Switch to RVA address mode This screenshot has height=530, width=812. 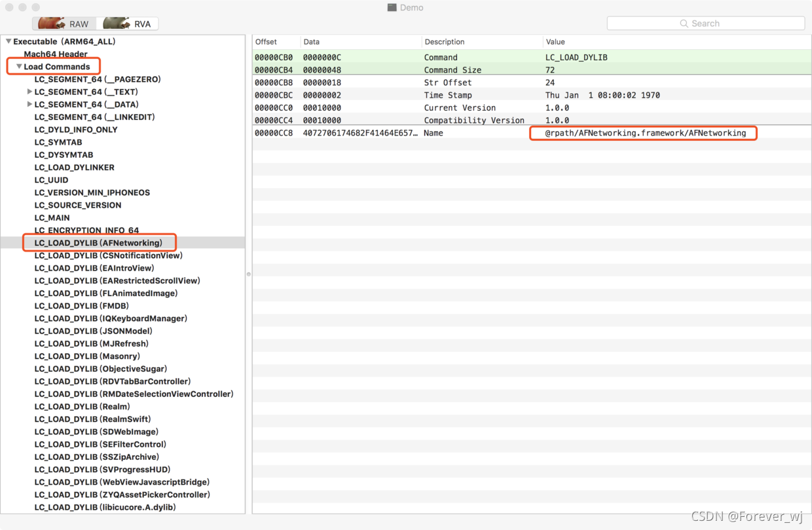[127, 24]
